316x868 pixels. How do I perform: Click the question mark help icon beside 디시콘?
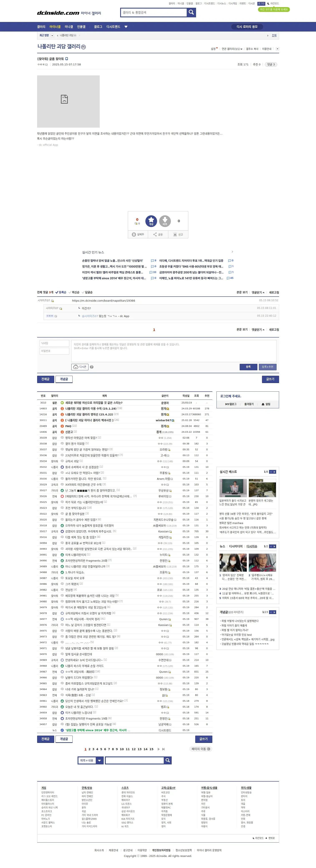[x=92, y=367]
